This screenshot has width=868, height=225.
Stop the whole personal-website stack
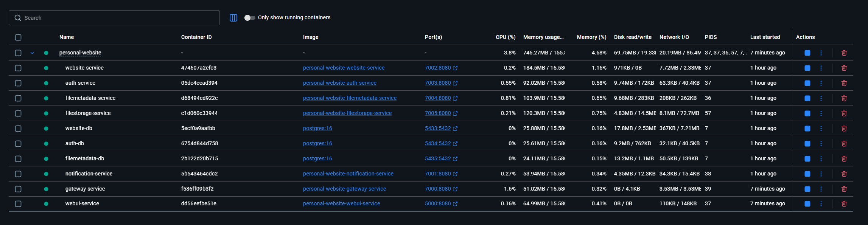click(807, 53)
